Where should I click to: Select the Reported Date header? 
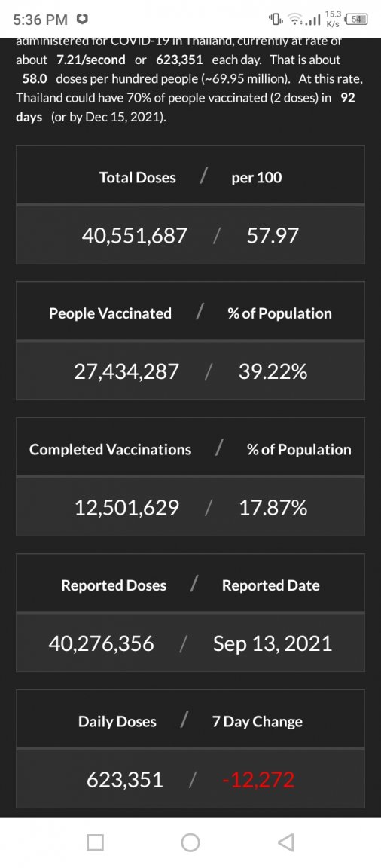pyautogui.click(x=271, y=585)
